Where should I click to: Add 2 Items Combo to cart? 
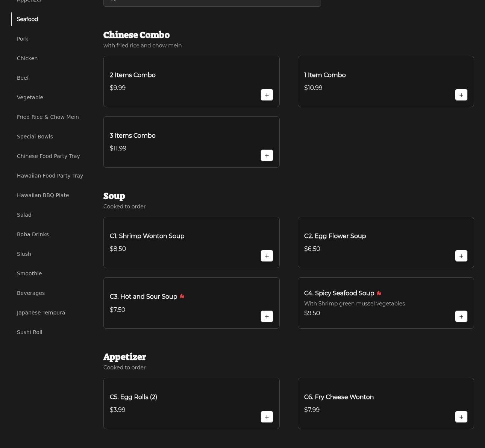pyautogui.click(x=267, y=95)
